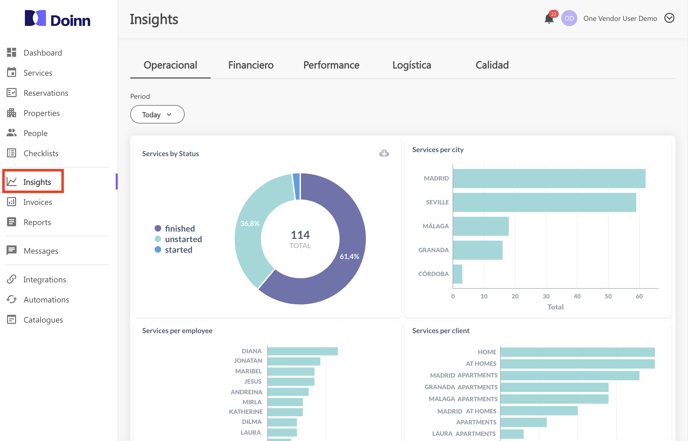Open Automations in the sidebar

pyautogui.click(x=46, y=300)
